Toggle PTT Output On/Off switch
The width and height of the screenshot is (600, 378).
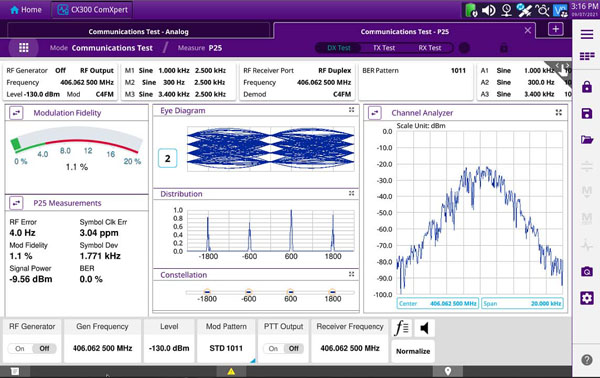283,349
